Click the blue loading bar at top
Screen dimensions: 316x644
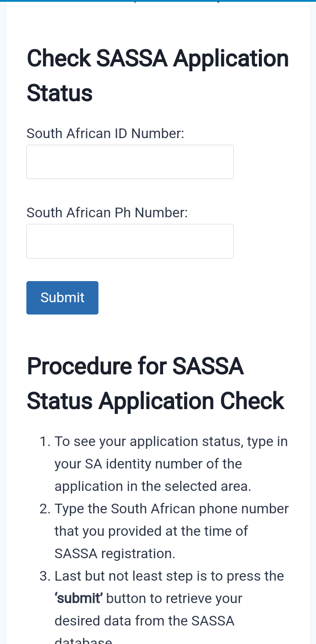[158, 1]
